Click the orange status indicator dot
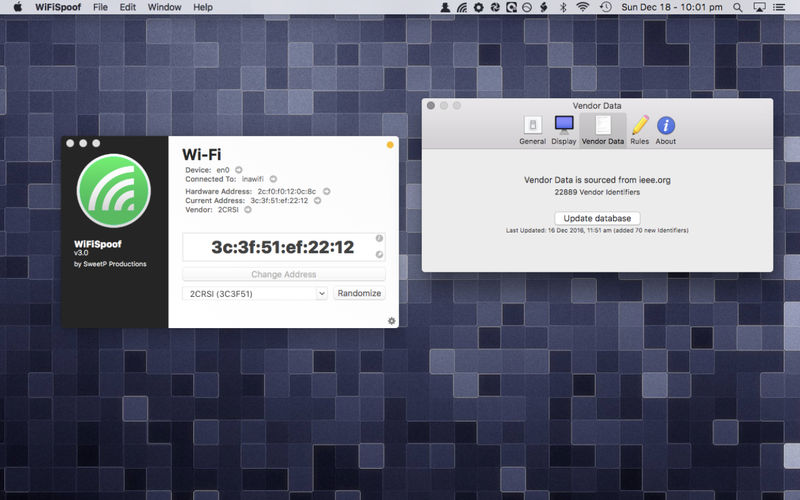This screenshot has height=500, width=800. [x=390, y=145]
